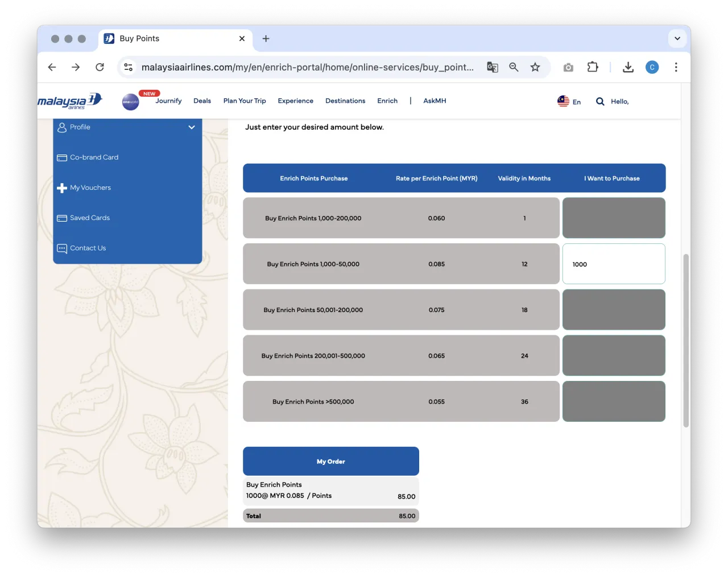The image size is (728, 577).
Task: Open Contact Us from the sidebar
Action: click(88, 248)
